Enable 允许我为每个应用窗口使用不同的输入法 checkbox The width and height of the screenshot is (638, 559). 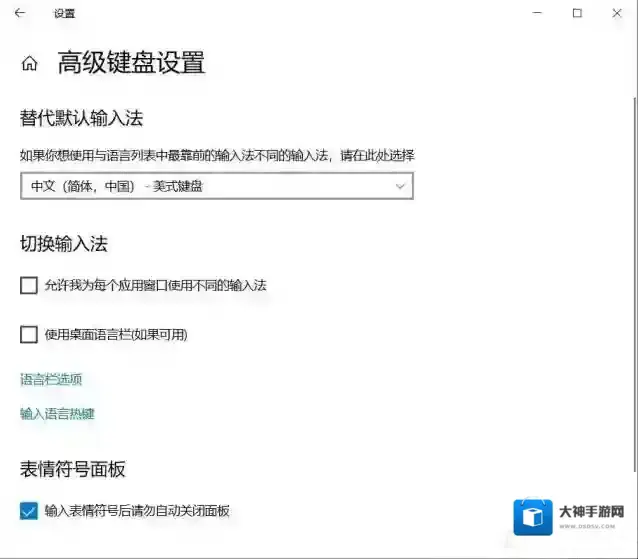coord(29,285)
